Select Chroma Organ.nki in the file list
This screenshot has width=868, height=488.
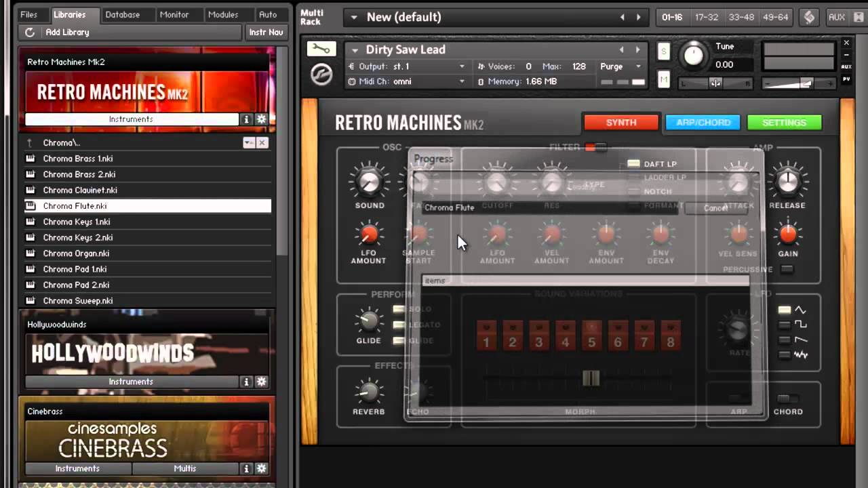click(76, 253)
